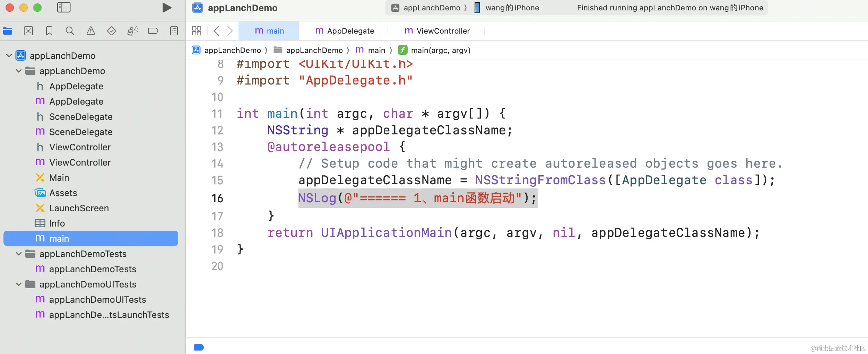
Task: Select the appLanchDemoUITests source file
Action: [x=91, y=299]
